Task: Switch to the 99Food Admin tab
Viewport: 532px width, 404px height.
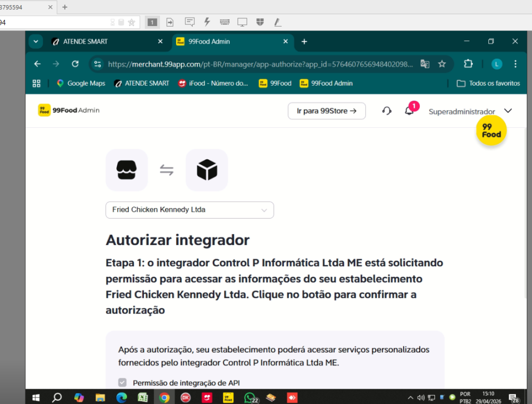Action: pos(233,42)
